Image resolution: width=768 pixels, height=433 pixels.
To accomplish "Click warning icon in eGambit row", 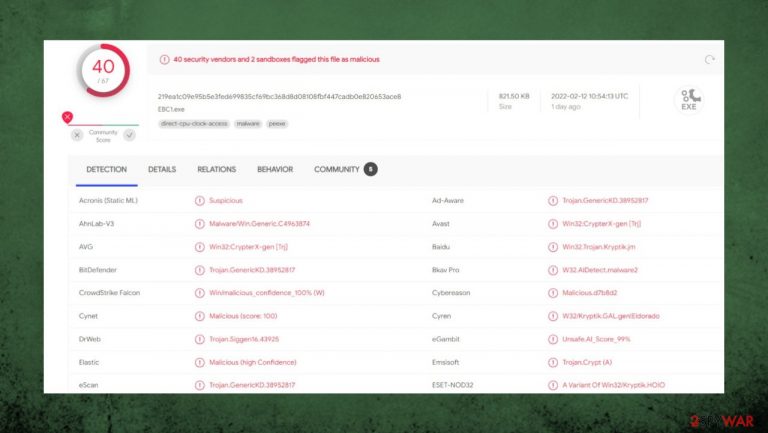I will click(x=552, y=339).
